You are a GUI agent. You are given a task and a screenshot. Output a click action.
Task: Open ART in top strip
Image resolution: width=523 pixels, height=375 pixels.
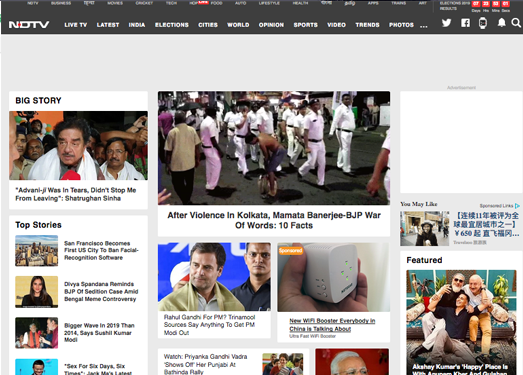[423, 3]
